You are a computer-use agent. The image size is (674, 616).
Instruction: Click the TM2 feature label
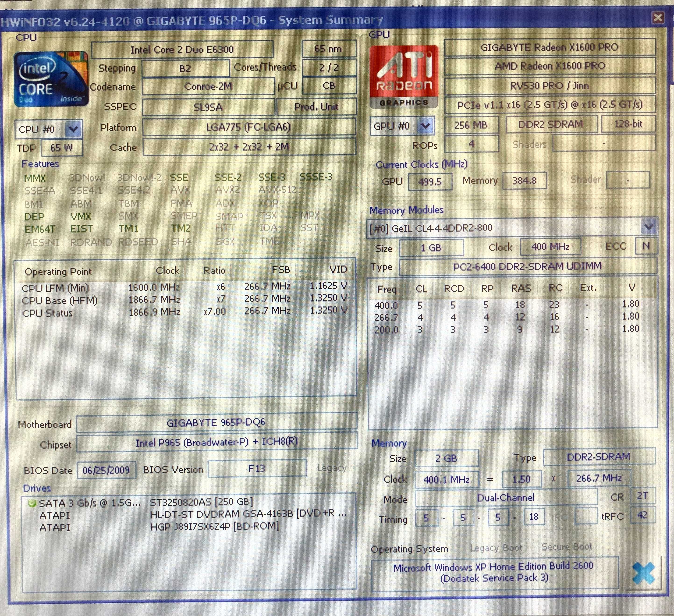pos(181,228)
